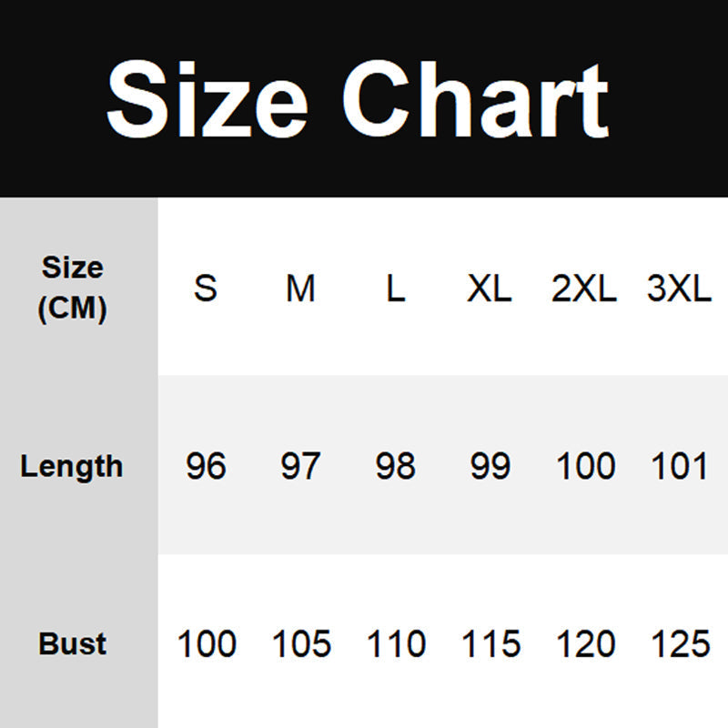The image size is (728, 728).
Task: Click the S size column header
Action: pos(206,288)
